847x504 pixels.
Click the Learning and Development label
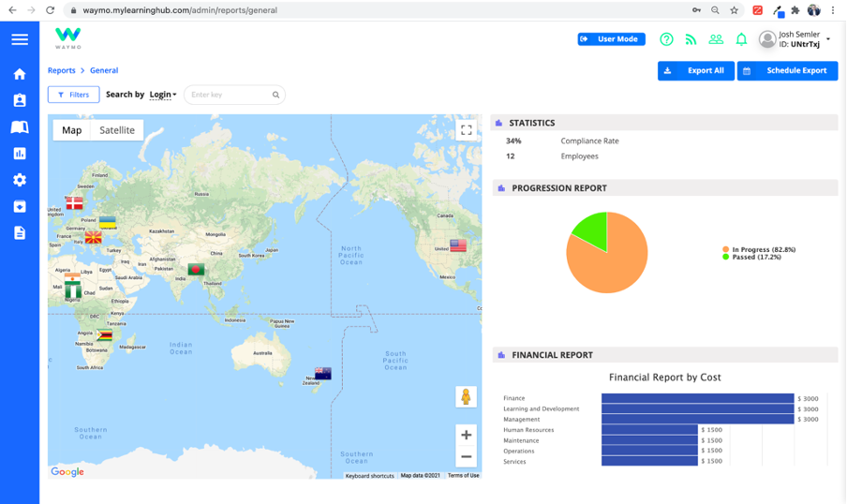point(542,409)
